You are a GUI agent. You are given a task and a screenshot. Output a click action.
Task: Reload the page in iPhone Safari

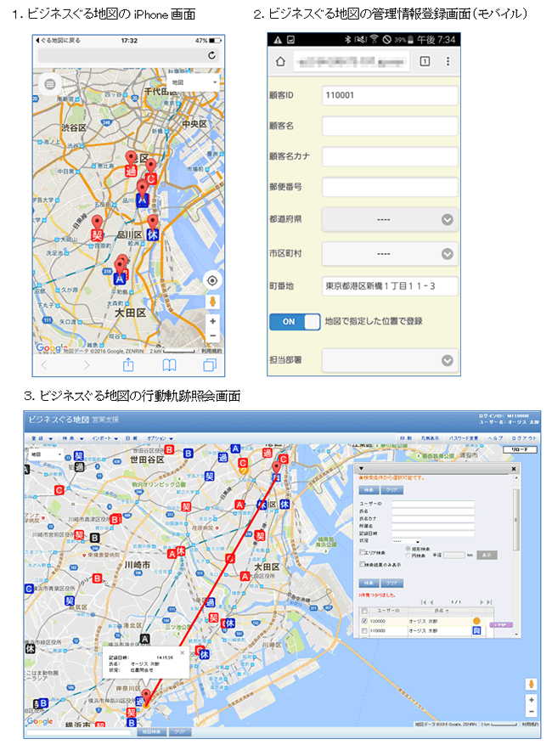pyautogui.click(x=211, y=55)
